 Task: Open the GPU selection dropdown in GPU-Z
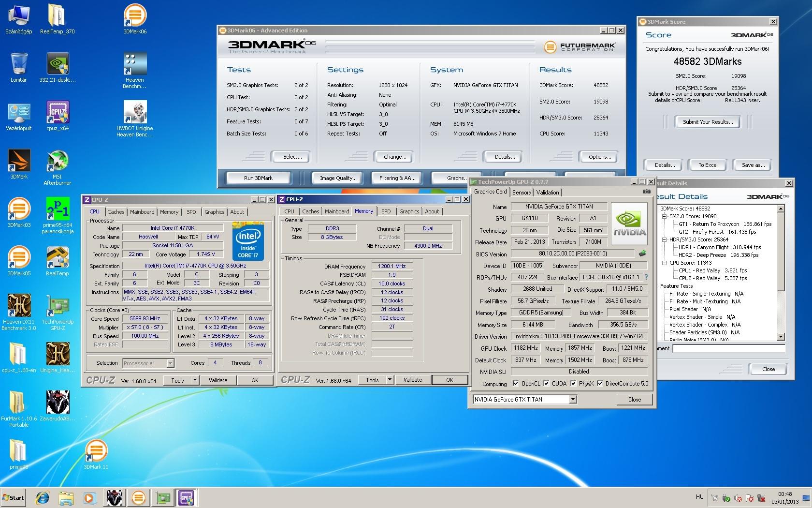pyautogui.click(x=573, y=400)
